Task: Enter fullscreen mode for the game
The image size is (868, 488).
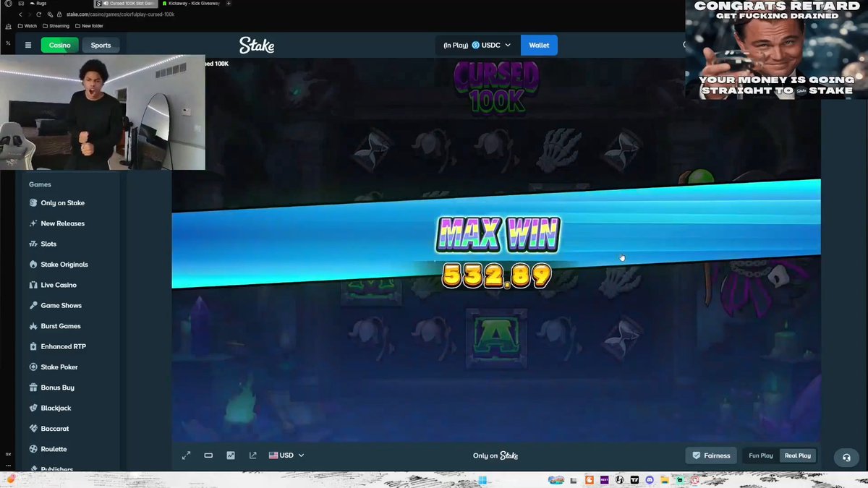Action: pos(186,455)
